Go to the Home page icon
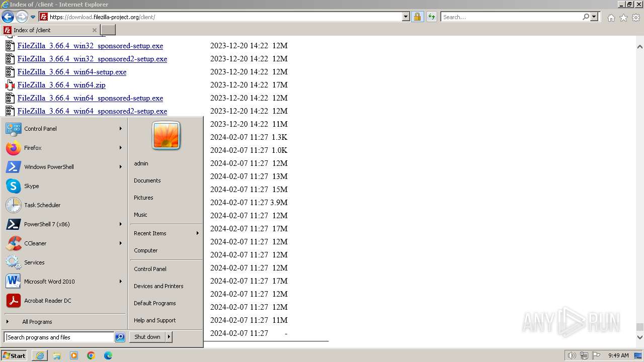The width and height of the screenshot is (644, 362). pyautogui.click(x=611, y=18)
